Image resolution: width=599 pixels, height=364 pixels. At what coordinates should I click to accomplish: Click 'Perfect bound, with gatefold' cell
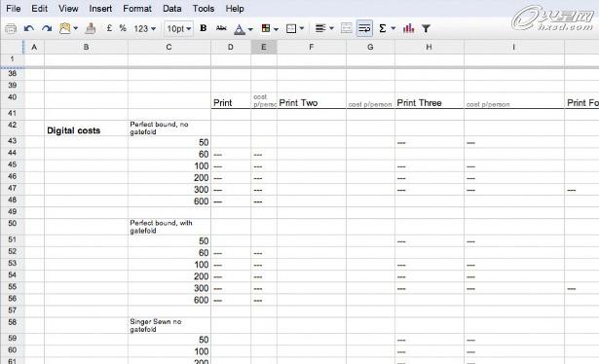[169, 227]
